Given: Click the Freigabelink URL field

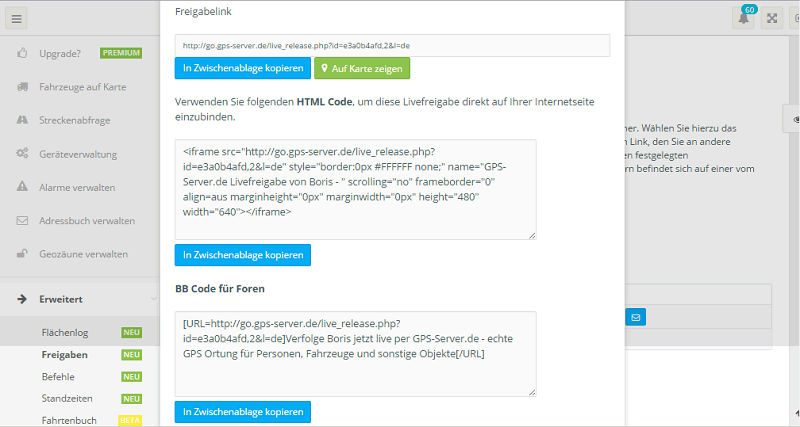Looking at the screenshot, I should (392, 45).
